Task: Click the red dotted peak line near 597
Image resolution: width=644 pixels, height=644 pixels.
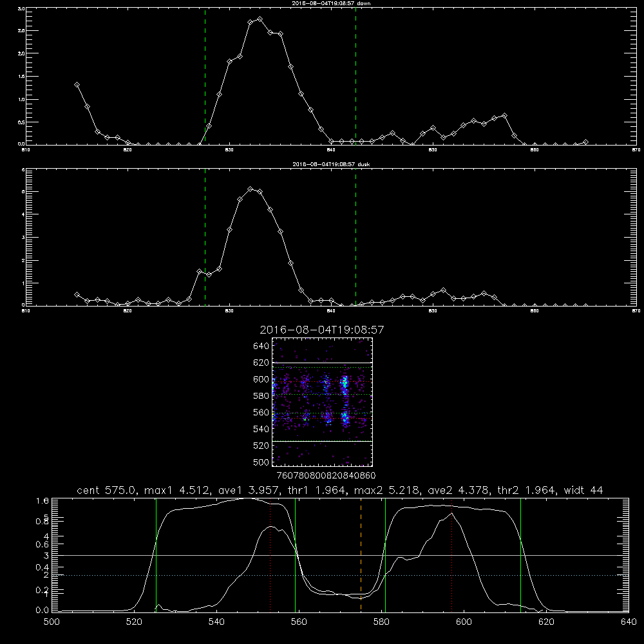Action: click(x=452, y=554)
